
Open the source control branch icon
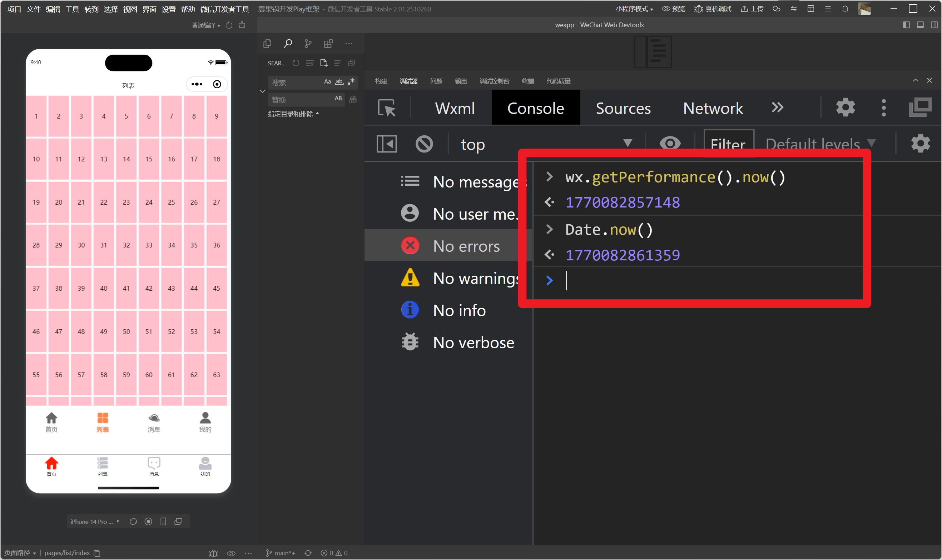(x=308, y=44)
